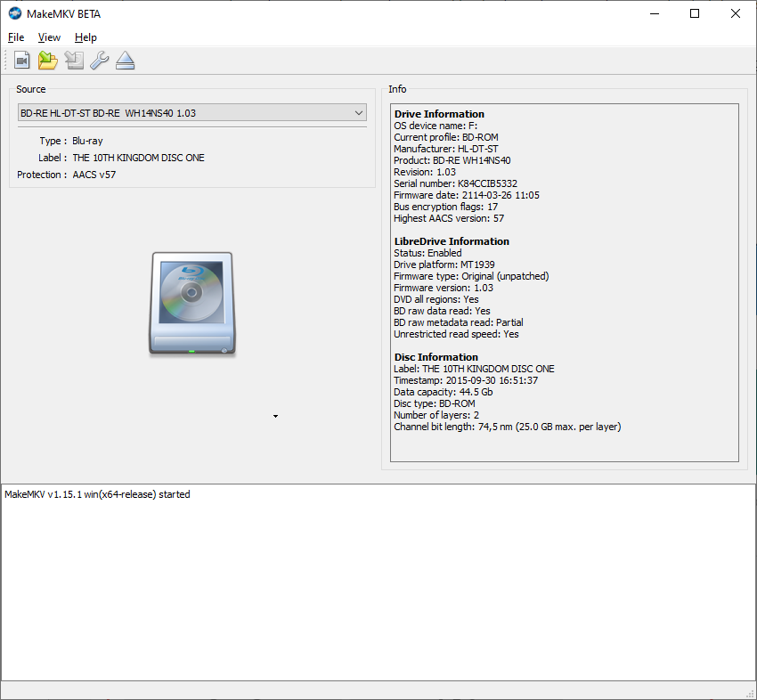Open the small arrow dropdown beside the drive icon
The width and height of the screenshot is (757, 700).
(x=276, y=416)
